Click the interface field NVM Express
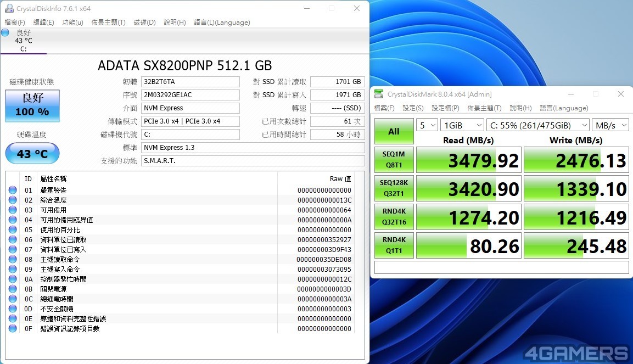Viewport: 633px width, 364px height. tap(191, 108)
